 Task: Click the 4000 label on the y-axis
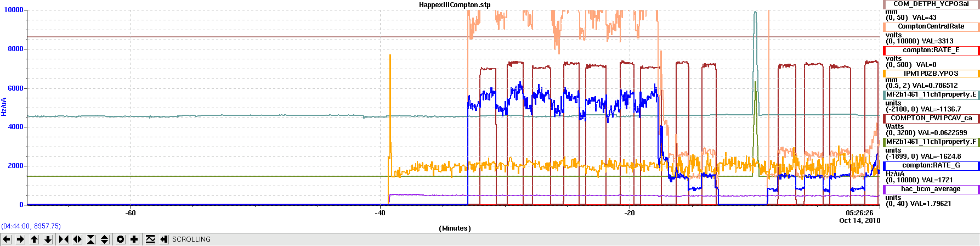click(x=15, y=127)
